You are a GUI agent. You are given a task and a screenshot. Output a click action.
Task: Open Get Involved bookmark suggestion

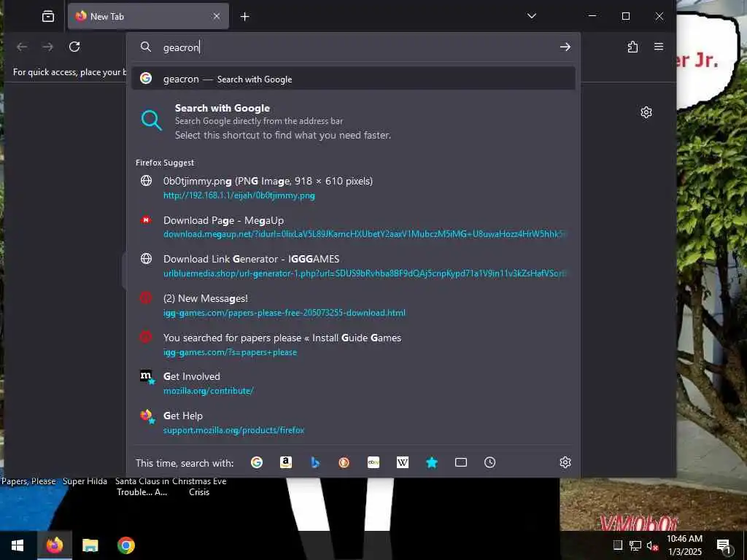[x=353, y=384]
